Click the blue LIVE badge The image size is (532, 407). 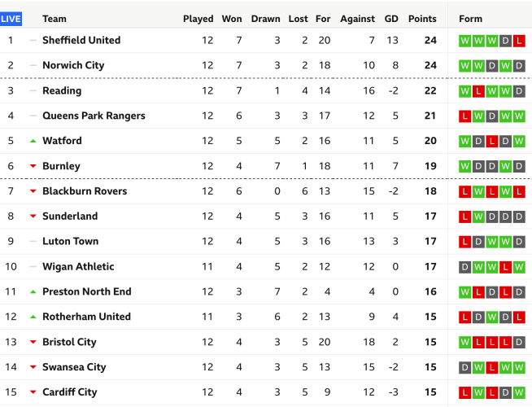pos(11,19)
